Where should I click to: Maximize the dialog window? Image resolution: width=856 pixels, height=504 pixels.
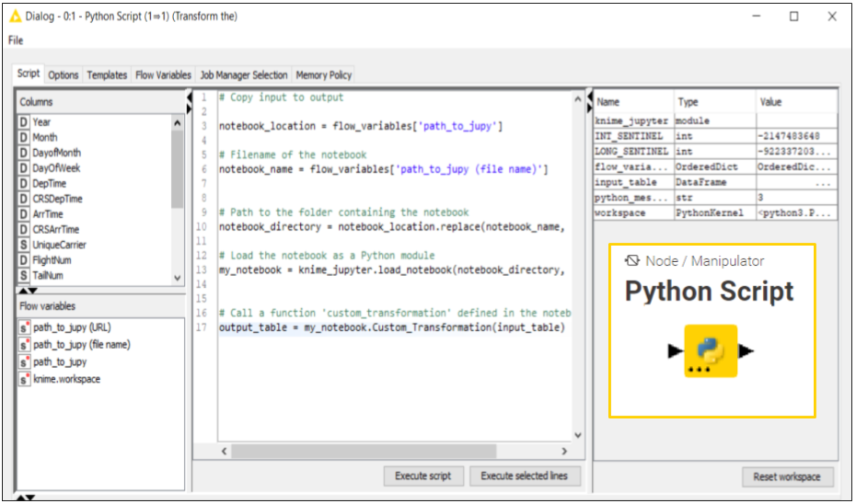click(793, 17)
